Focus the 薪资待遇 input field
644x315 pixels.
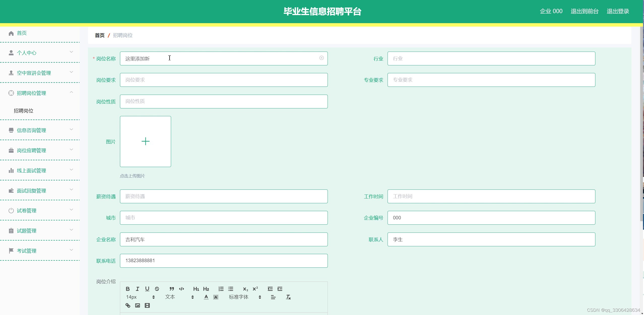click(224, 196)
